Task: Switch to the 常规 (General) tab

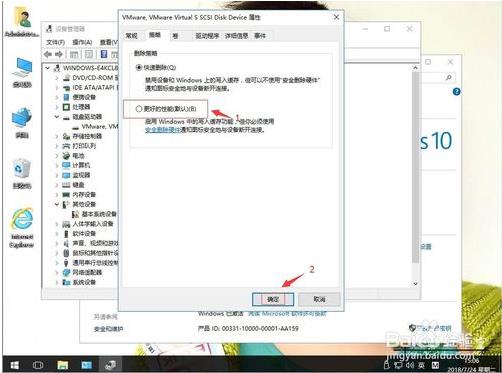Action: [x=131, y=36]
